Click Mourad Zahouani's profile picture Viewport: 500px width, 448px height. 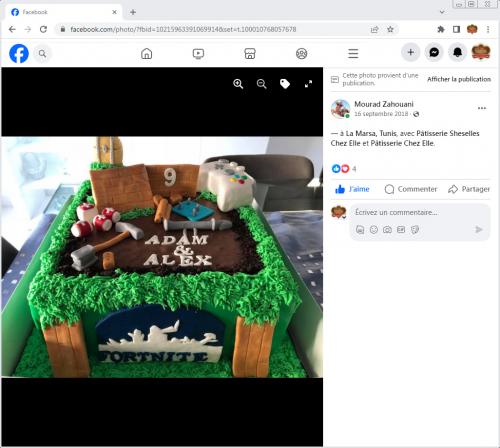[x=340, y=109]
